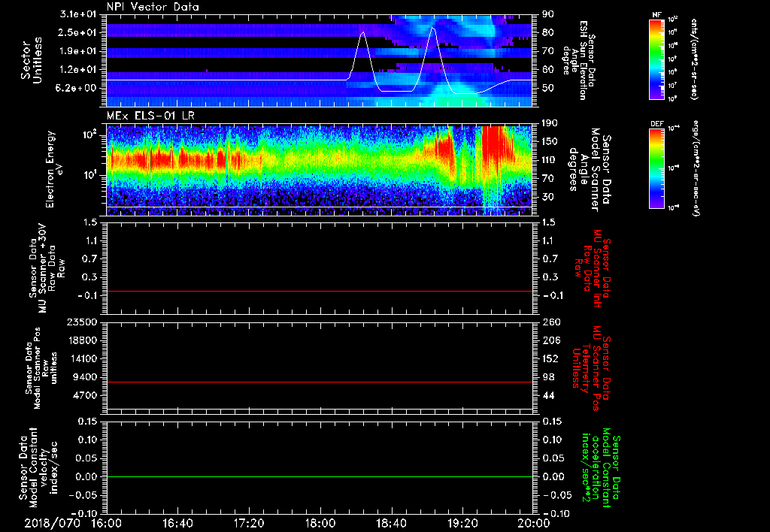Click the 90 degree Sun Elevation tick
Image resolution: width=770 pixels, height=532 pixels.
[x=547, y=14]
